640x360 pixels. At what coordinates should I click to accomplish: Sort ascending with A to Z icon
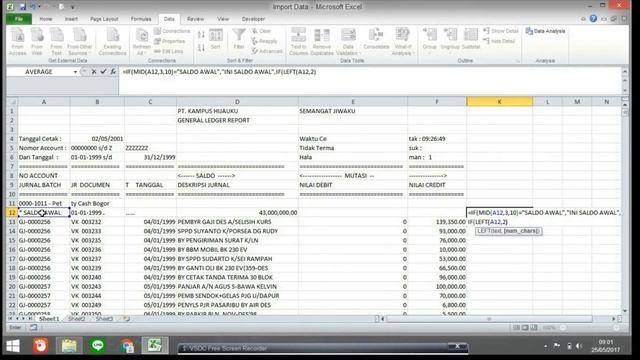(201, 35)
